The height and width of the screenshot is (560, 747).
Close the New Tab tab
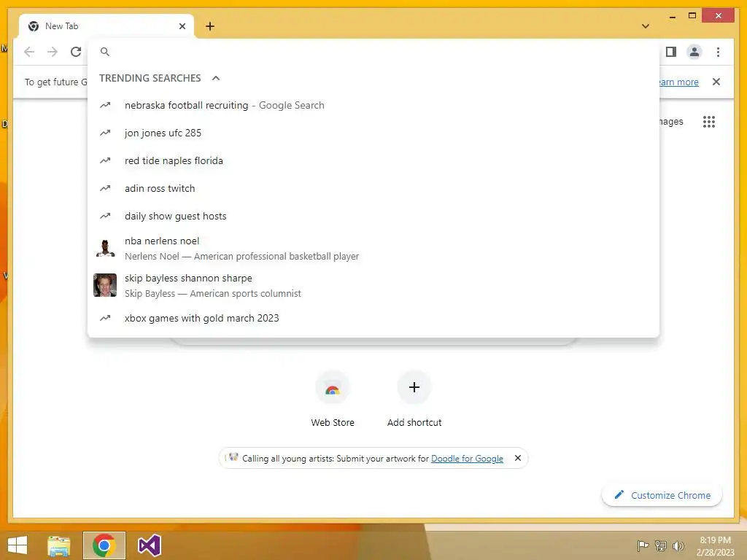(x=182, y=26)
